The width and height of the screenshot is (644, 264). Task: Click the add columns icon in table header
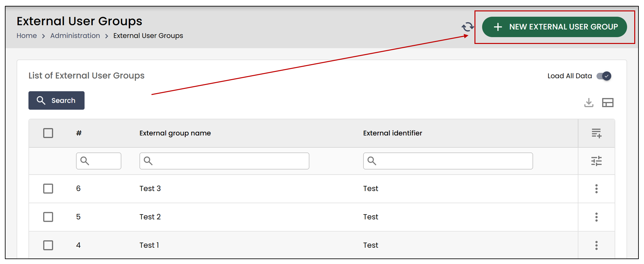coord(596,133)
